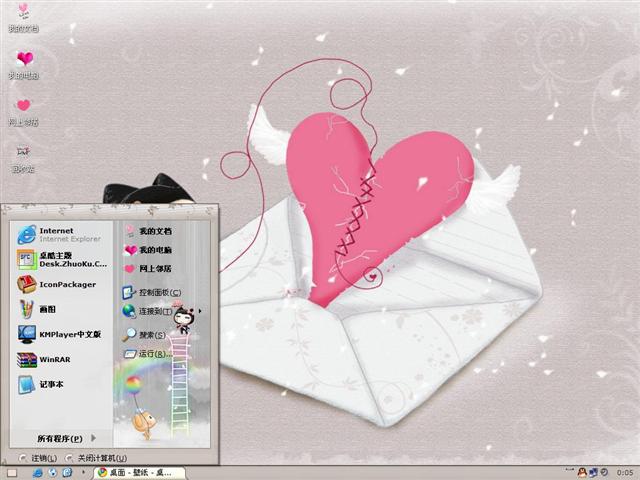Open 我的电脑 in the Start menu

point(148,250)
